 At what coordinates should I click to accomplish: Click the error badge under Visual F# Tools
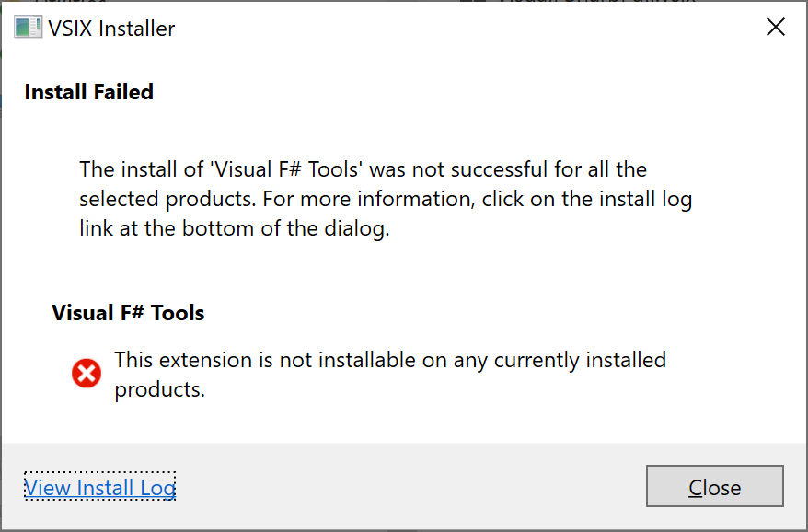[86, 374]
